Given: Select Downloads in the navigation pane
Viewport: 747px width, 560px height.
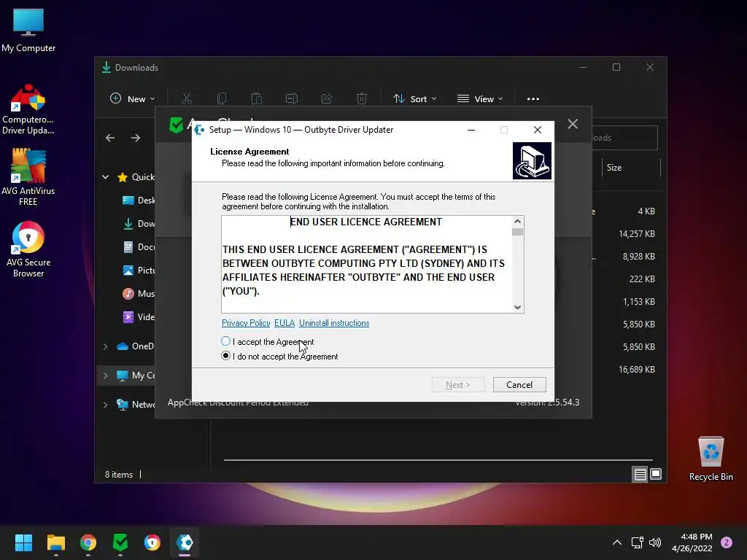Looking at the screenshot, I should click(x=138, y=224).
